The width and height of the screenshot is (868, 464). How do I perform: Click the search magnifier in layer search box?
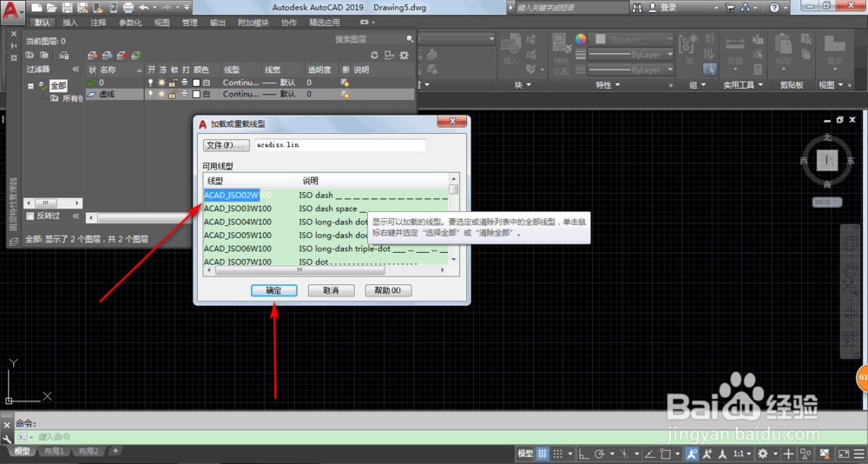410,39
